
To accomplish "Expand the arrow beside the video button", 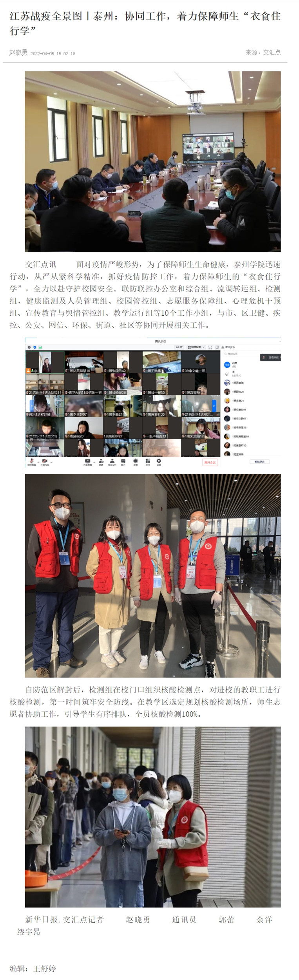I will point(52,461).
